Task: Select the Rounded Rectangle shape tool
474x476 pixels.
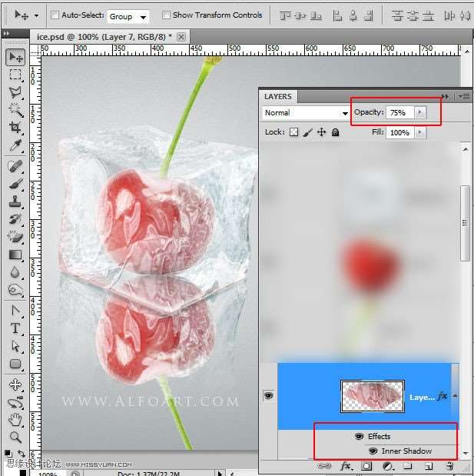Action: 15,364
